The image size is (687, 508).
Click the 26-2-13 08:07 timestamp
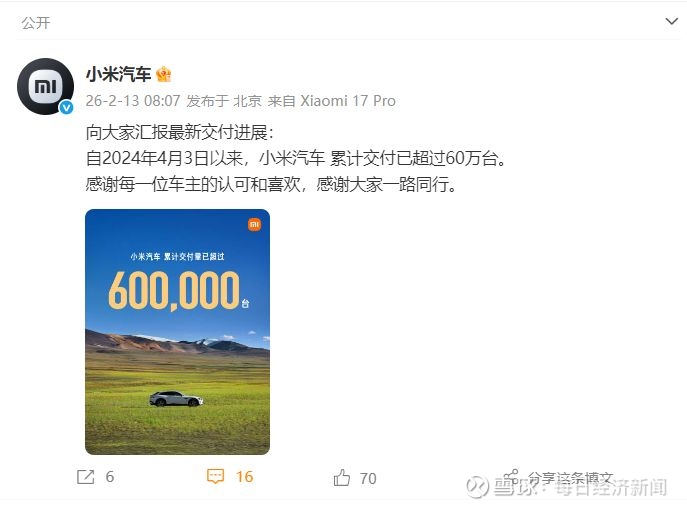pyautogui.click(x=133, y=101)
